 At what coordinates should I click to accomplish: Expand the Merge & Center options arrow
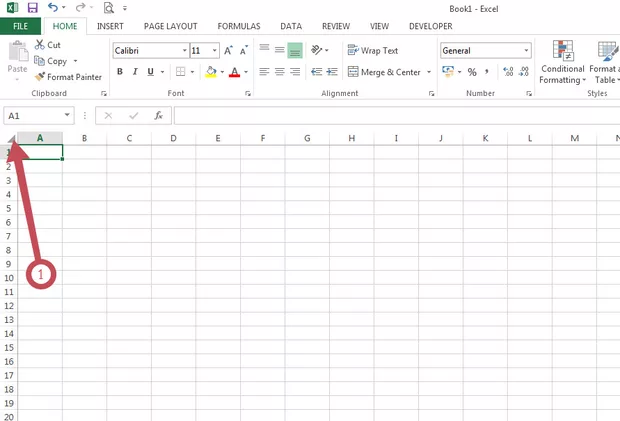429,72
